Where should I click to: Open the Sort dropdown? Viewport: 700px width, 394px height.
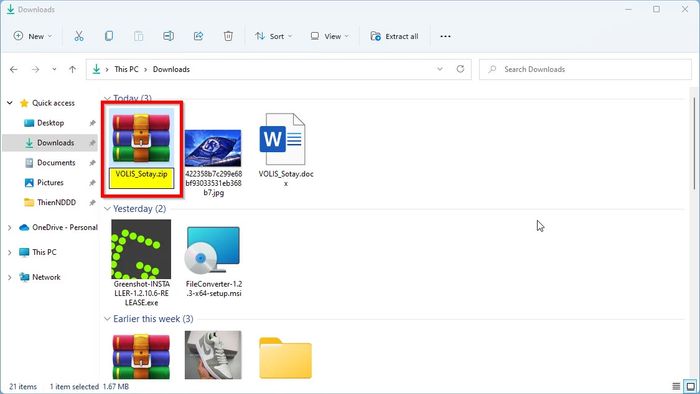[x=273, y=36]
